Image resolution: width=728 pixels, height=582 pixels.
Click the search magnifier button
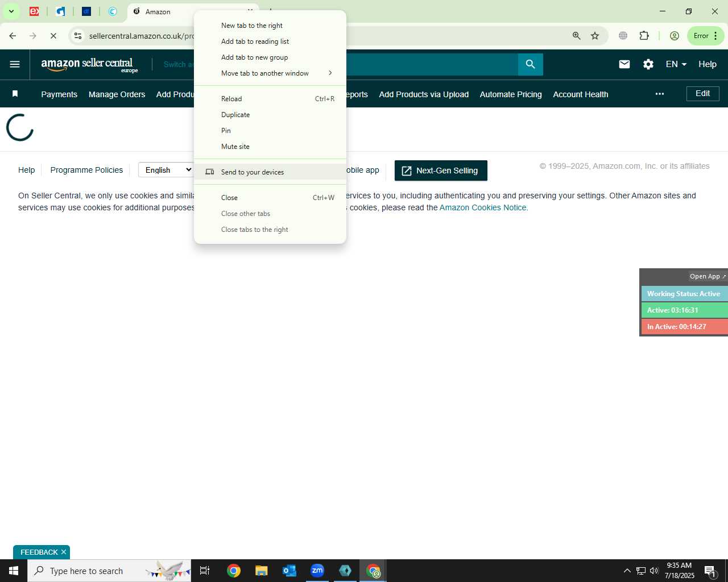531,64
